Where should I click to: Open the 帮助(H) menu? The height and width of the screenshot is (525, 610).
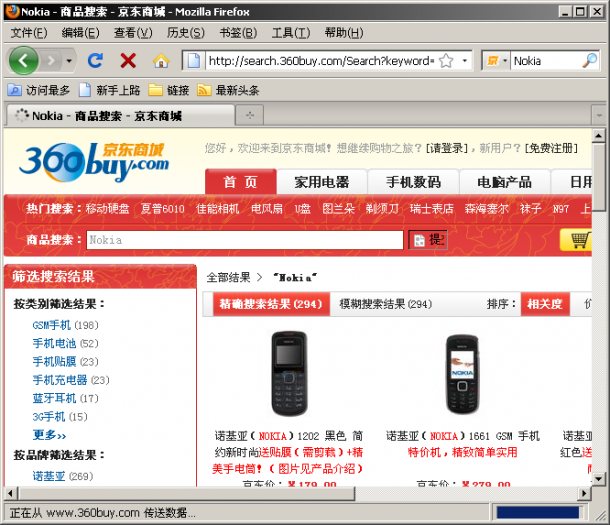[344, 33]
